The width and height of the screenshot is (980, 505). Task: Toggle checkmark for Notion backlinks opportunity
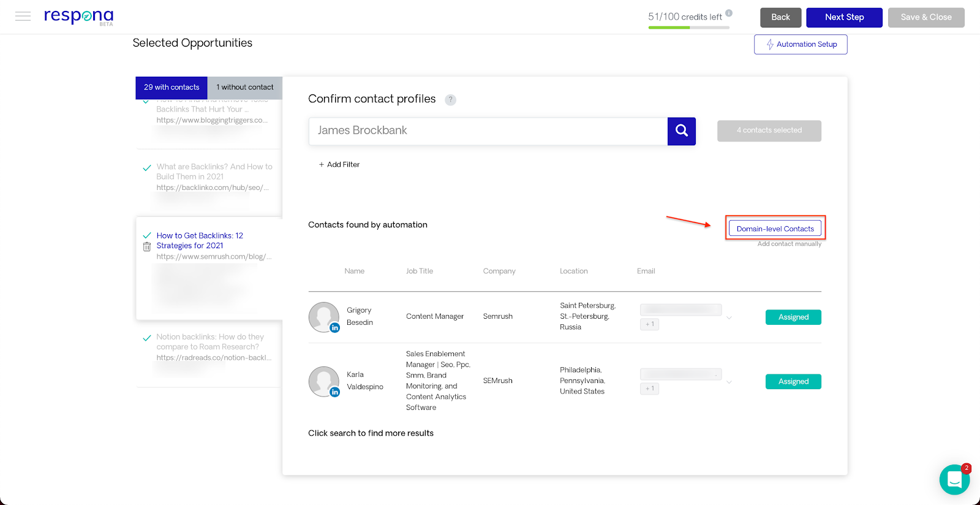tap(147, 338)
